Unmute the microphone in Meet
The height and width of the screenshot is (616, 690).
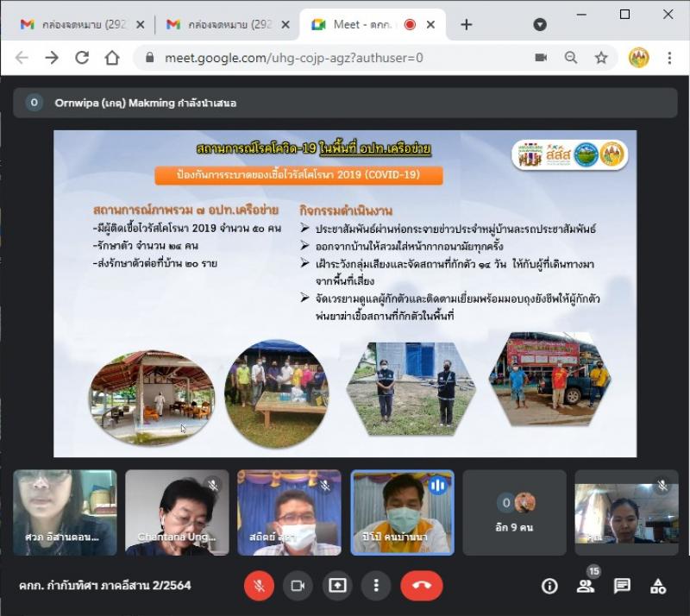pyautogui.click(x=258, y=585)
